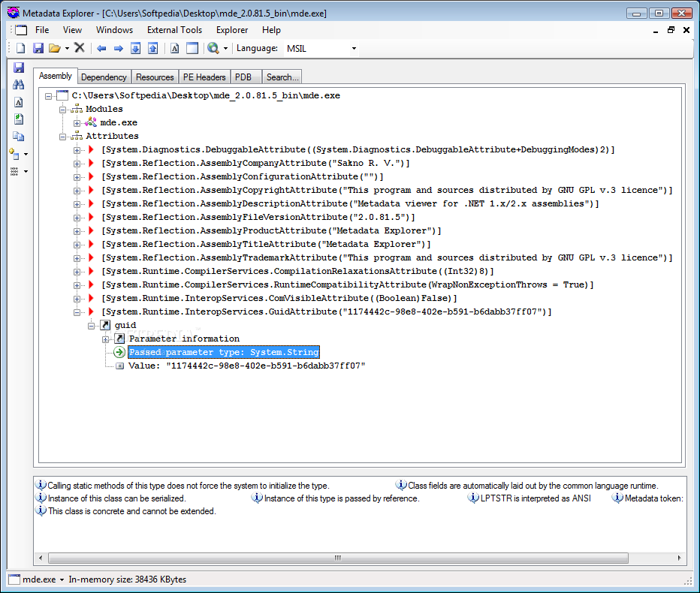Image resolution: width=700 pixels, height=593 pixels.
Task: Click the horizontal scrollbar thumb in info panel
Action: 338,558
